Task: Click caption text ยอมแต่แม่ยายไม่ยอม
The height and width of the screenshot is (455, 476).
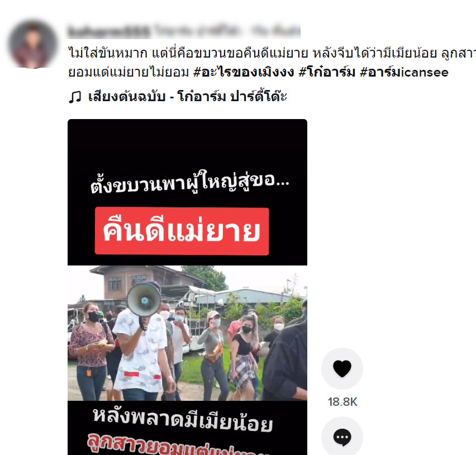Action: click(x=128, y=72)
